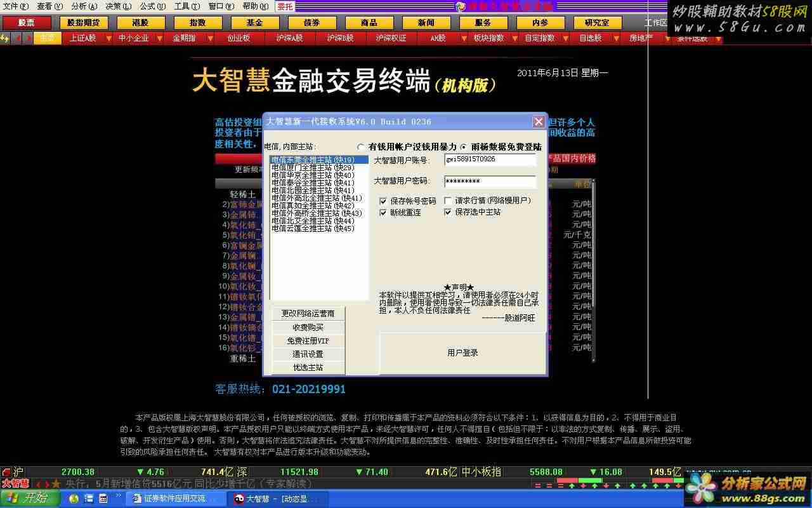Switch to the 研究室 main tab
Viewport: 812px width, 508px height.
click(x=598, y=23)
